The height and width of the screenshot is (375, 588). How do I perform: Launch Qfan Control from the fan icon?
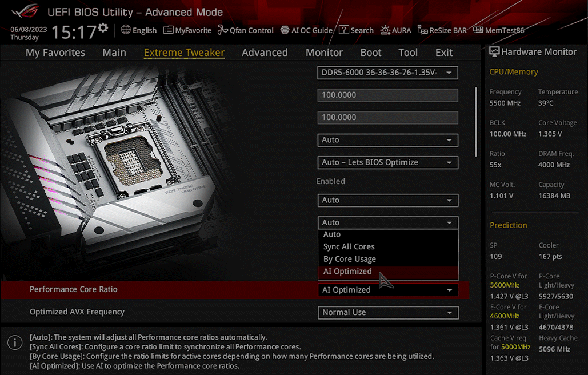point(223,30)
